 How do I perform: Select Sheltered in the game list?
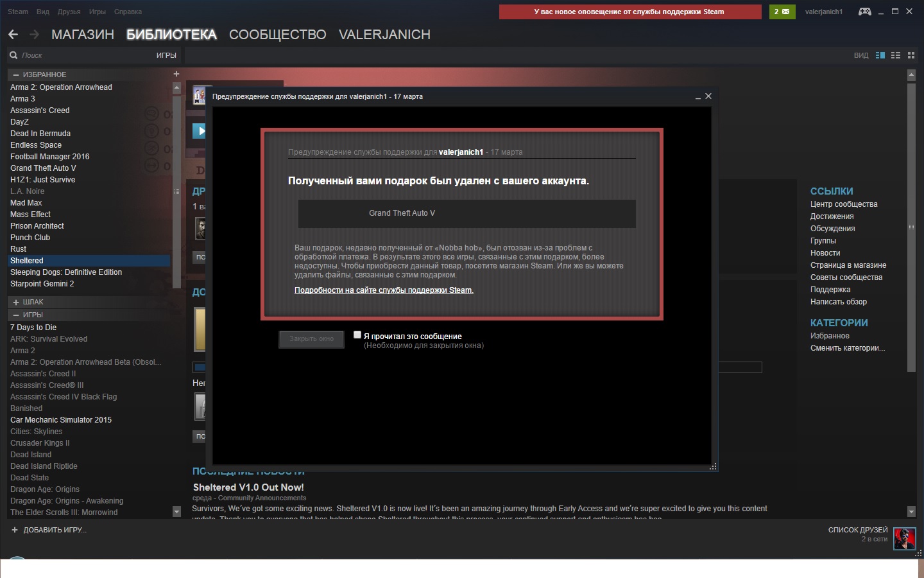(89, 261)
